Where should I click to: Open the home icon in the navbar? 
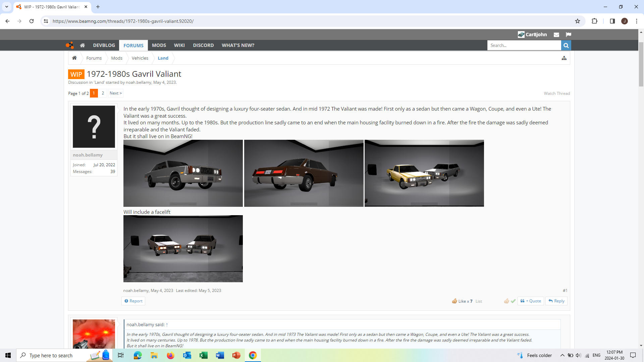[82, 45]
